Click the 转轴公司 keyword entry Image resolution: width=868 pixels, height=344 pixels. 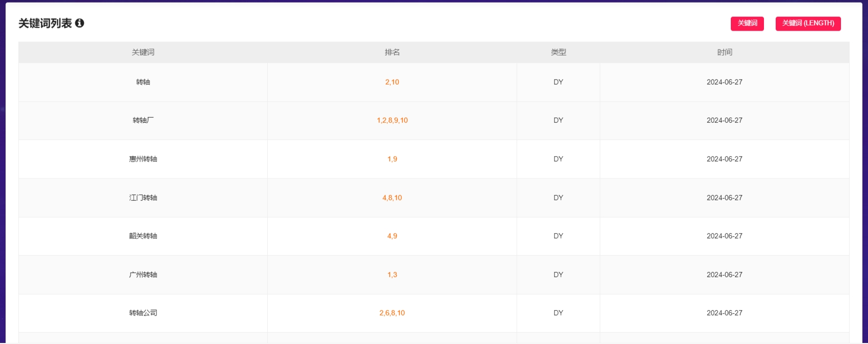(x=143, y=313)
